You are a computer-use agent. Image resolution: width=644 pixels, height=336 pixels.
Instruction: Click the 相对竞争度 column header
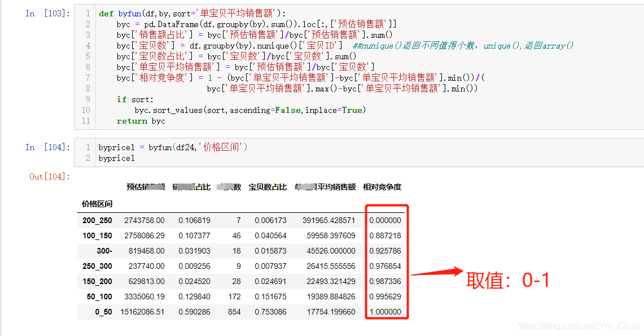click(382, 187)
